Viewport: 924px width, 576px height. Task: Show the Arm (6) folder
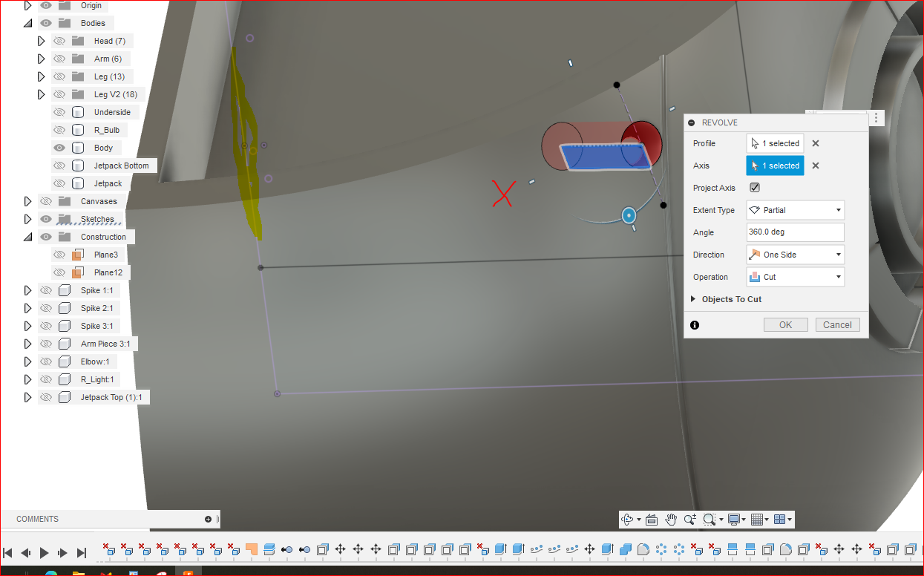pos(59,59)
